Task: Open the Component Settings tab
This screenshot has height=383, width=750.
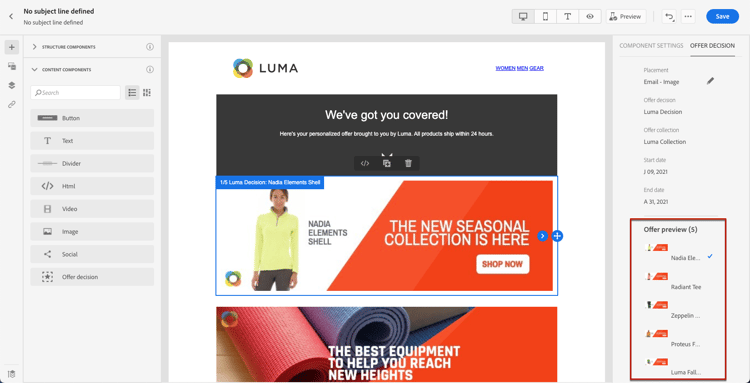Action: [x=651, y=45]
